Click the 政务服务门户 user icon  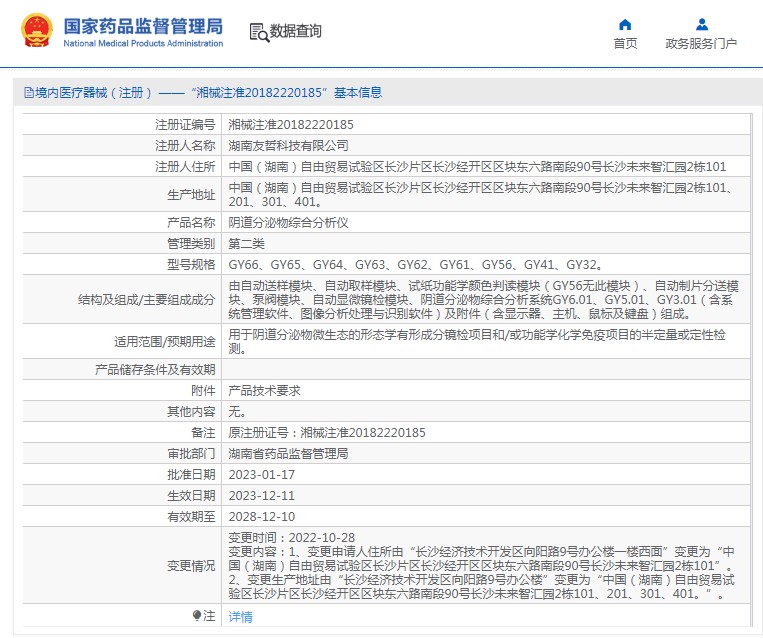tap(701, 24)
